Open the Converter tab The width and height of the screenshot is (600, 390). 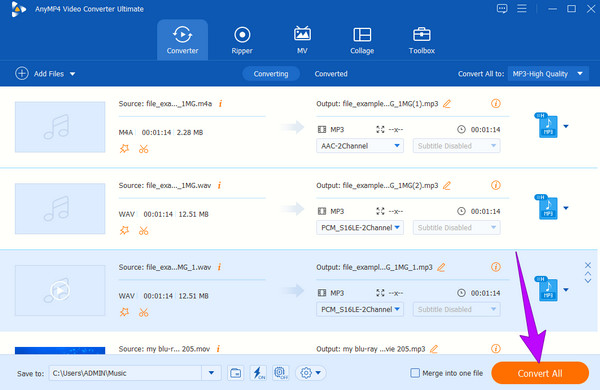click(x=182, y=40)
